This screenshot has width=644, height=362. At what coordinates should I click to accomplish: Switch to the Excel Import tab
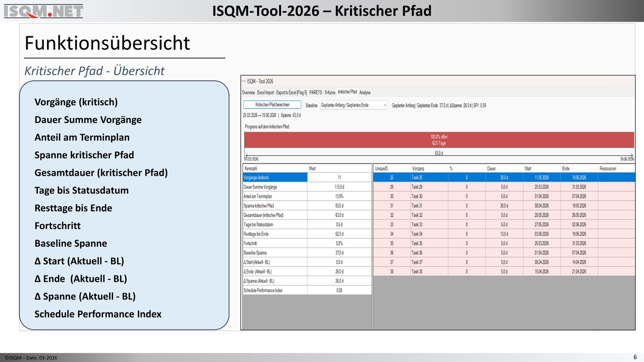[x=265, y=93]
